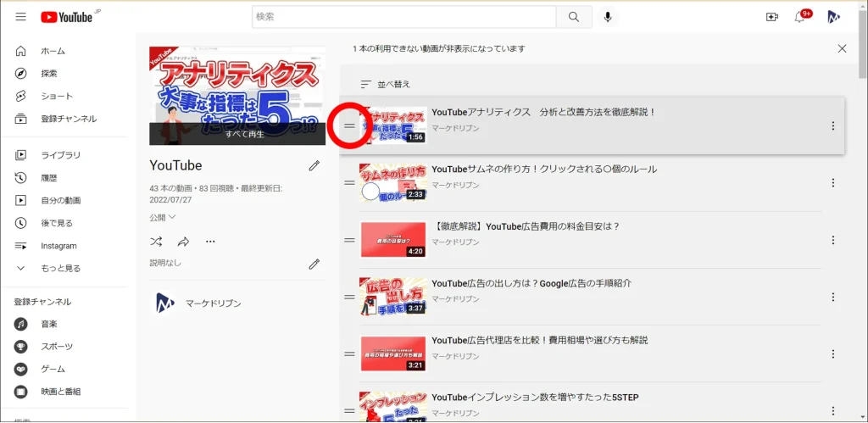Screen dimensions: 868x423
Task: Expand もっと見る in the sidebar
Action: tap(59, 268)
